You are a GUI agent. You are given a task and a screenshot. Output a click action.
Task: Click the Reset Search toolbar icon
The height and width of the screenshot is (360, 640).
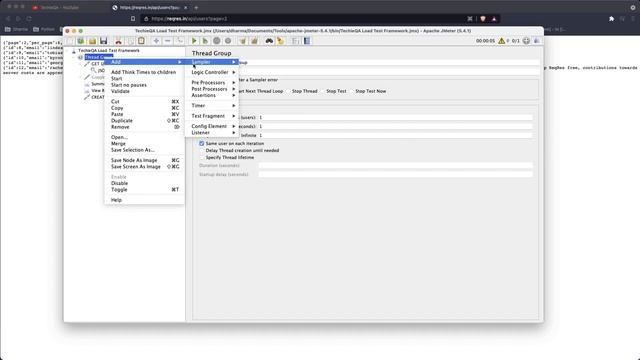pos(280,41)
